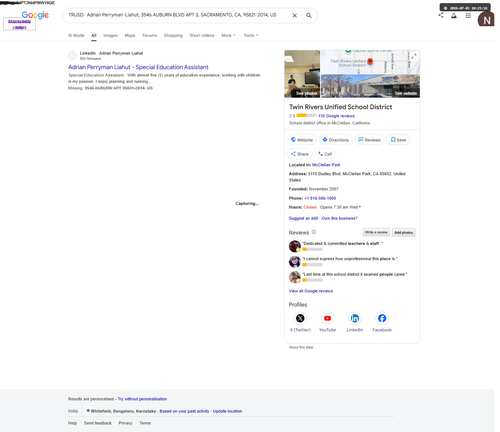The height and width of the screenshot is (432, 500).
Task: Click reviewer avatar for "Last time at this school district"
Action: pyautogui.click(x=295, y=277)
